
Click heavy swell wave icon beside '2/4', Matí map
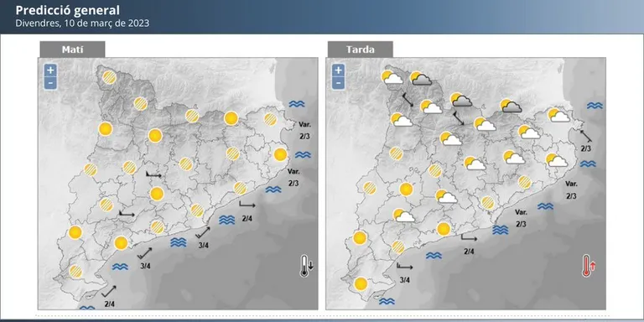226,220
